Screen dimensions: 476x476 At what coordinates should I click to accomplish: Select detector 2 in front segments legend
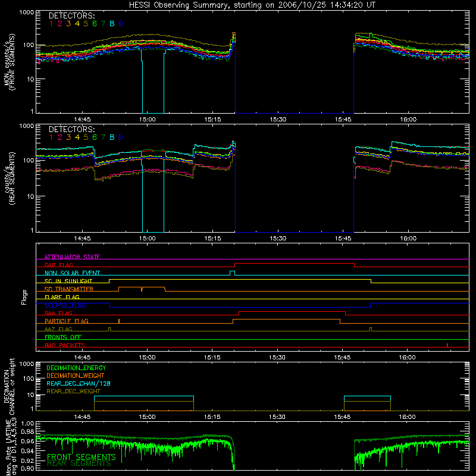click(x=60, y=24)
